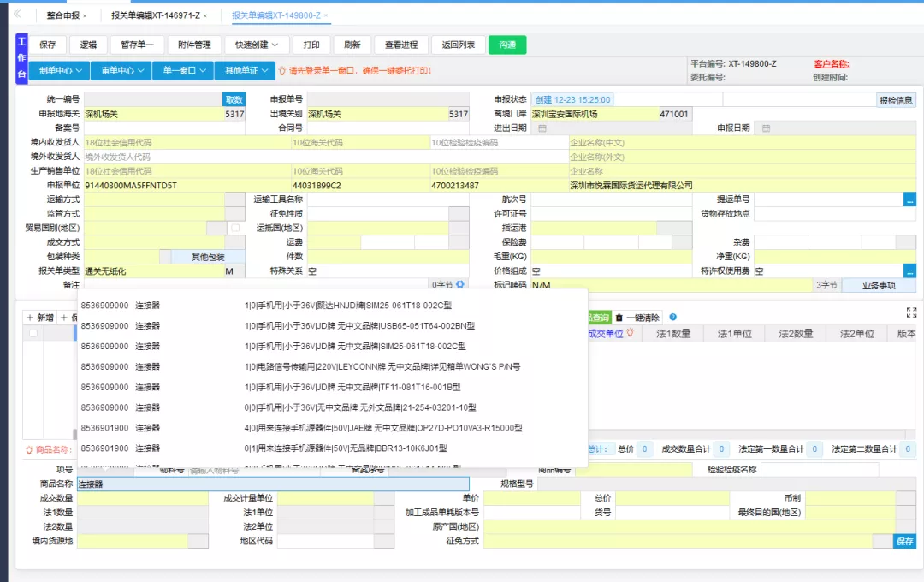Select 8536901900 suggestion with BBR13-10K6J01型

tap(333, 448)
